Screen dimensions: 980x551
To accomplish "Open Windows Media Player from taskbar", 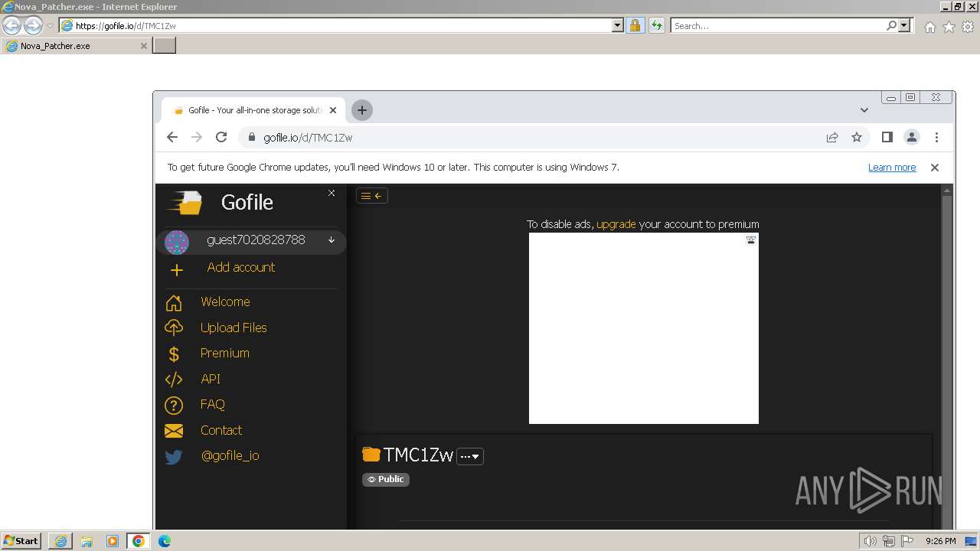I will pyautogui.click(x=113, y=541).
